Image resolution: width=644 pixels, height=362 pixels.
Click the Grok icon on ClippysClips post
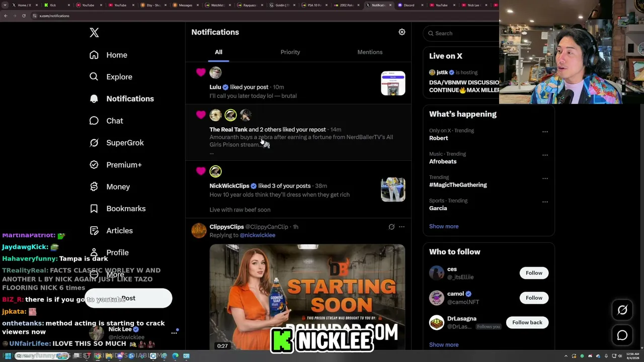(x=391, y=227)
